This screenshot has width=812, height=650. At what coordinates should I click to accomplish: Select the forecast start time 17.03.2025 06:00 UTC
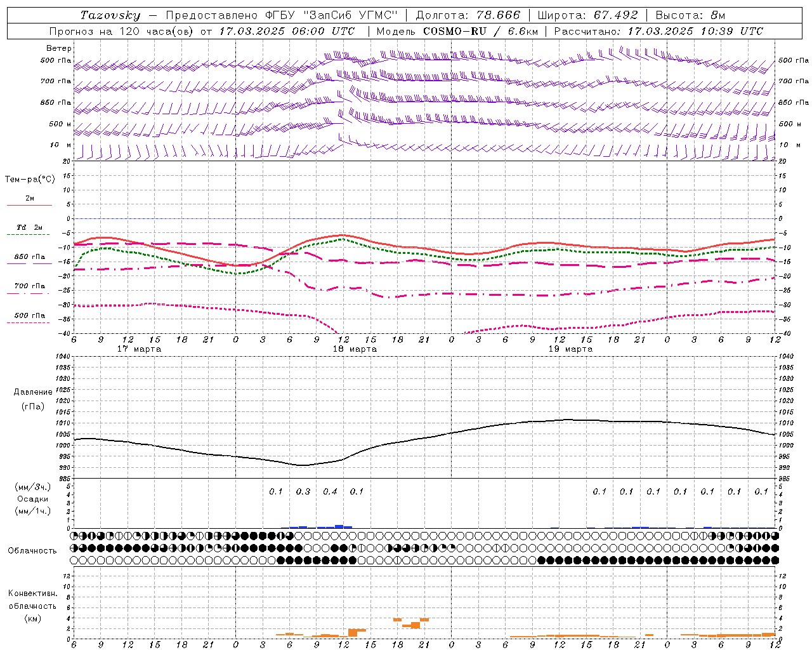point(288,31)
